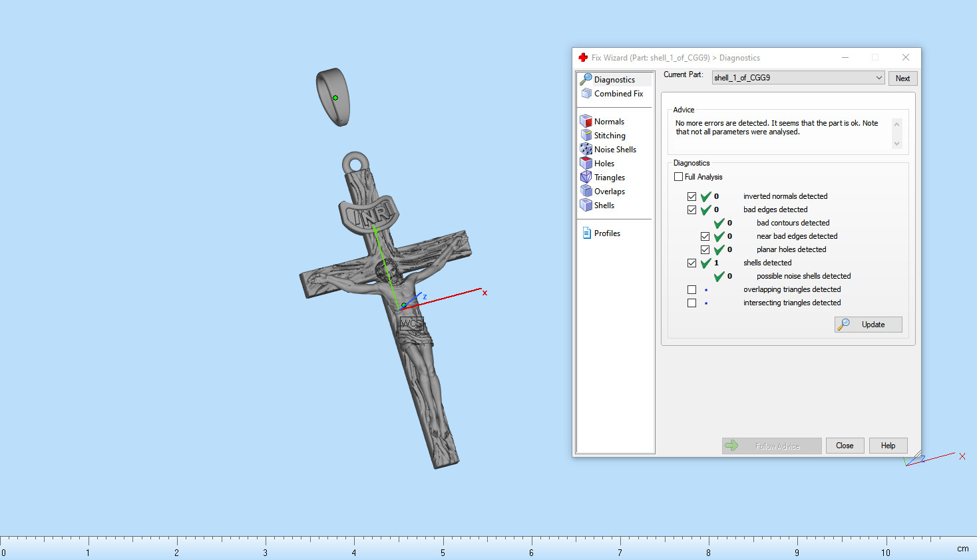This screenshot has height=560, width=977.
Task: Select the Overlaps page label
Action: pyautogui.click(x=610, y=192)
